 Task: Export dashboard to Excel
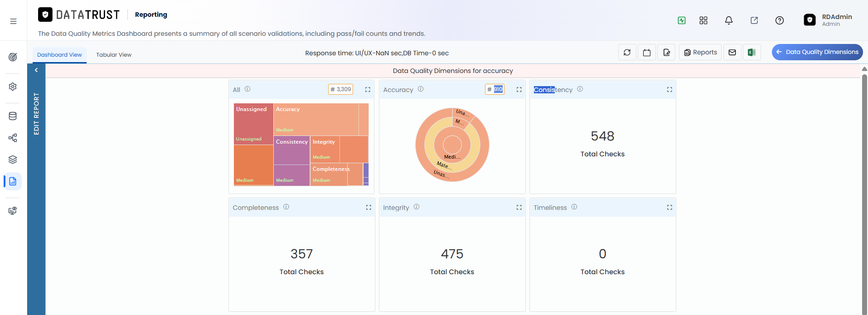(x=752, y=52)
